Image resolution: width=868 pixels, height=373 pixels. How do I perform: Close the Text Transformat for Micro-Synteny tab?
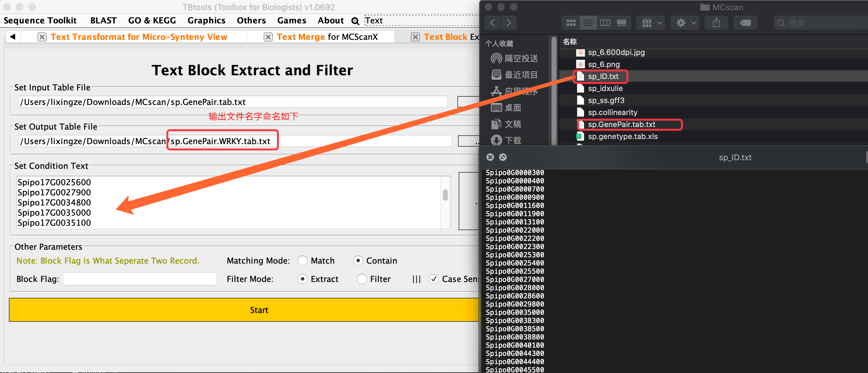click(42, 37)
